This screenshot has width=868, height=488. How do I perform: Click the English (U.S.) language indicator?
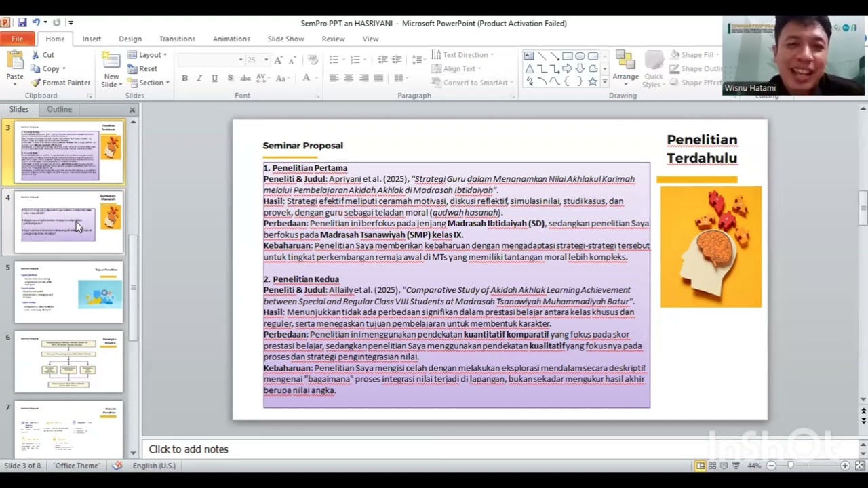(x=154, y=466)
